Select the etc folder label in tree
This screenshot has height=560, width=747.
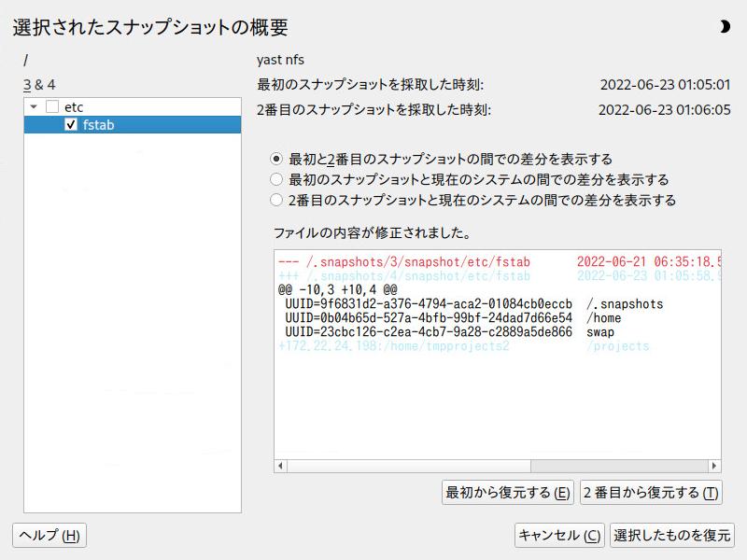click(x=74, y=107)
